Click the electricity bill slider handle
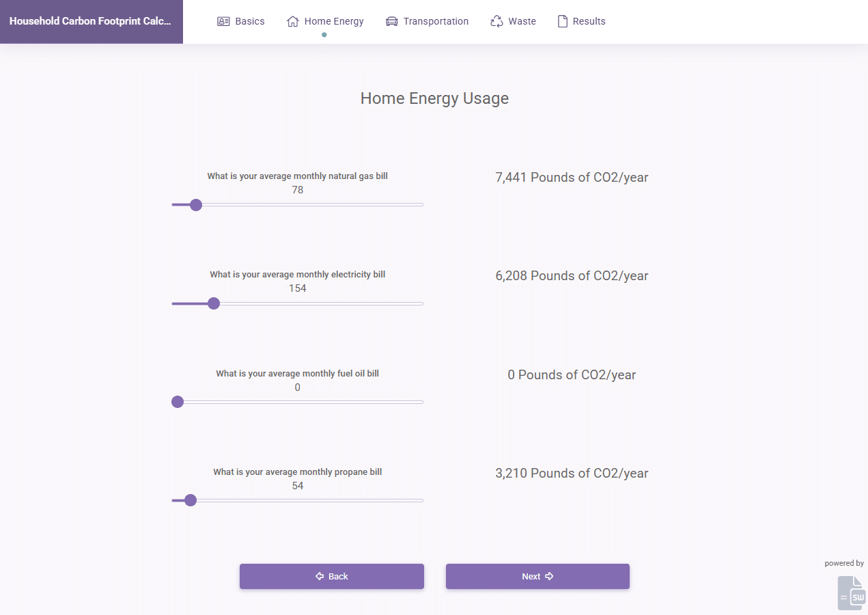Image resolution: width=868 pixels, height=615 pixels. (x=214, y=303)
